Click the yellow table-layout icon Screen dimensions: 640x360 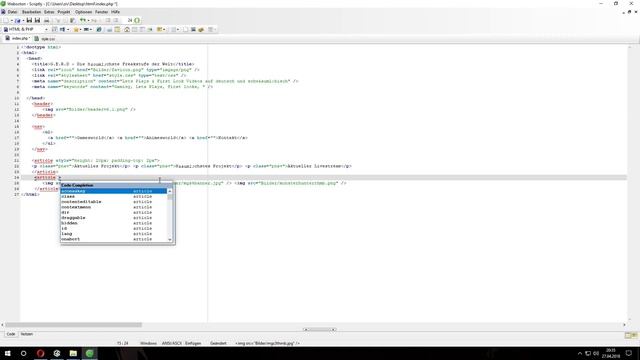click(118, 30)
